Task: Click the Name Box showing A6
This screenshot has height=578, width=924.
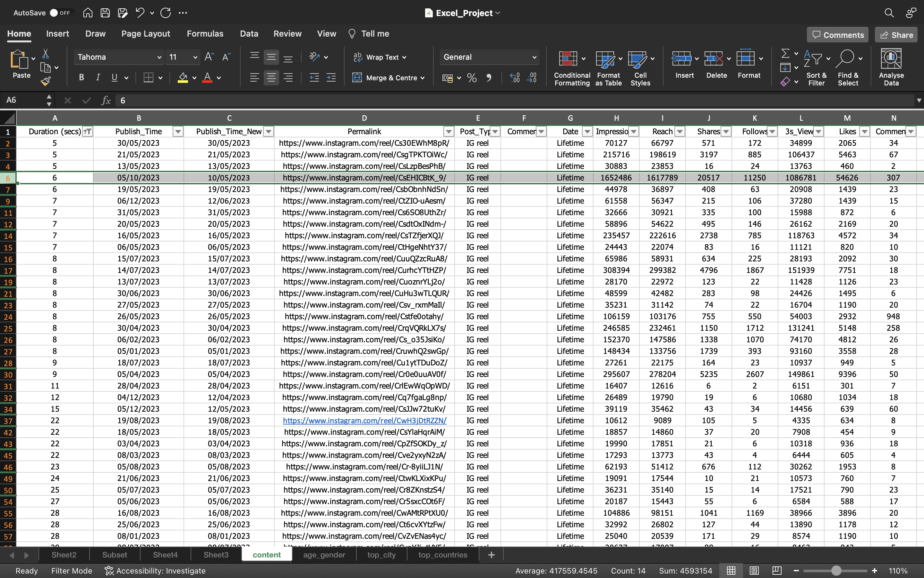Action: click(x=24, y=100)
